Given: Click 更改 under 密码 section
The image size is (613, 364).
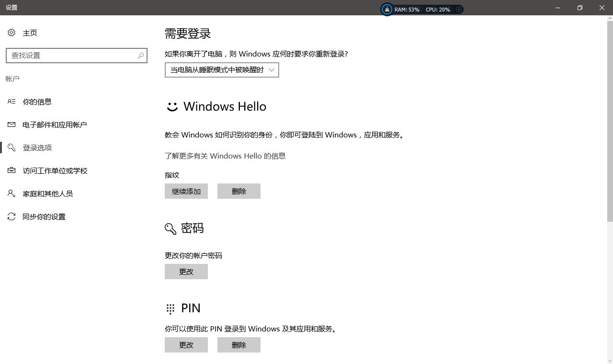Looking at the screenshot, I should pos(186,272).
